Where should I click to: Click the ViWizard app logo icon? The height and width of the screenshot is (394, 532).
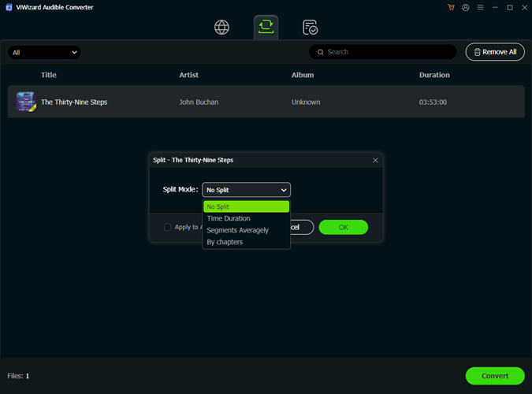click(x=9, y=7)
